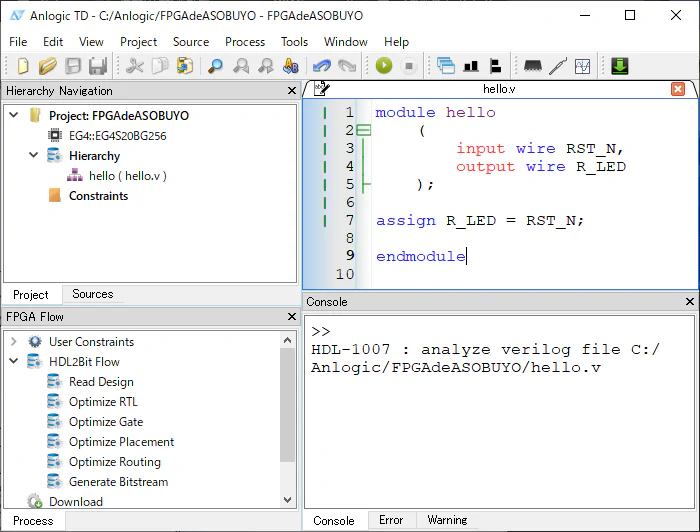Screen dimensions: 700x532
Task: Click the blue Undo arrow icon
Action: click(x=322, y=67)
